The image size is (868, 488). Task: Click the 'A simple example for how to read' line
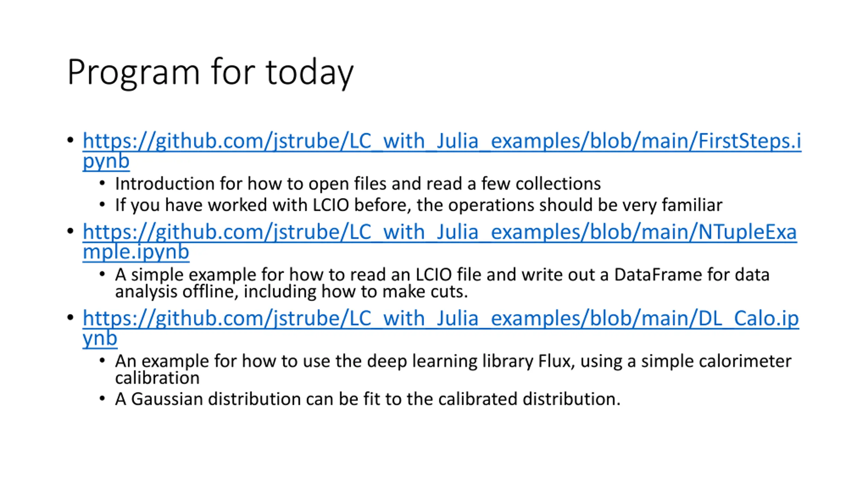[442, 274]
